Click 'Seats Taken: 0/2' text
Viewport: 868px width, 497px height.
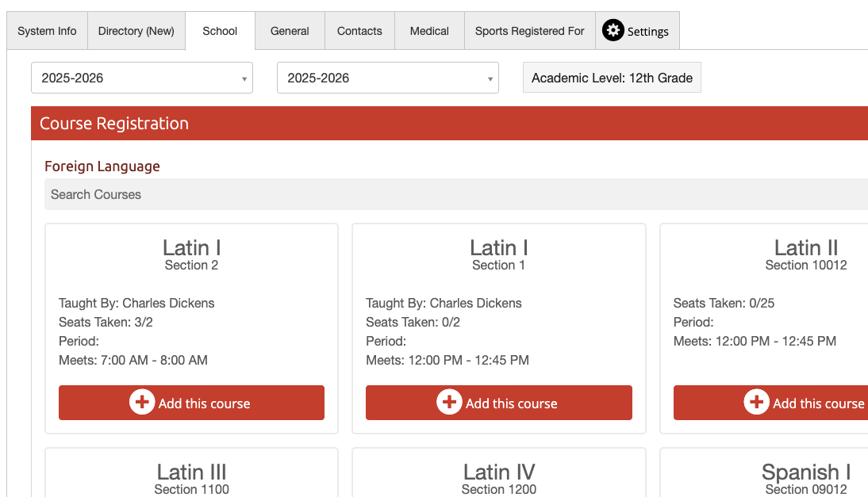tap(413, 323)
